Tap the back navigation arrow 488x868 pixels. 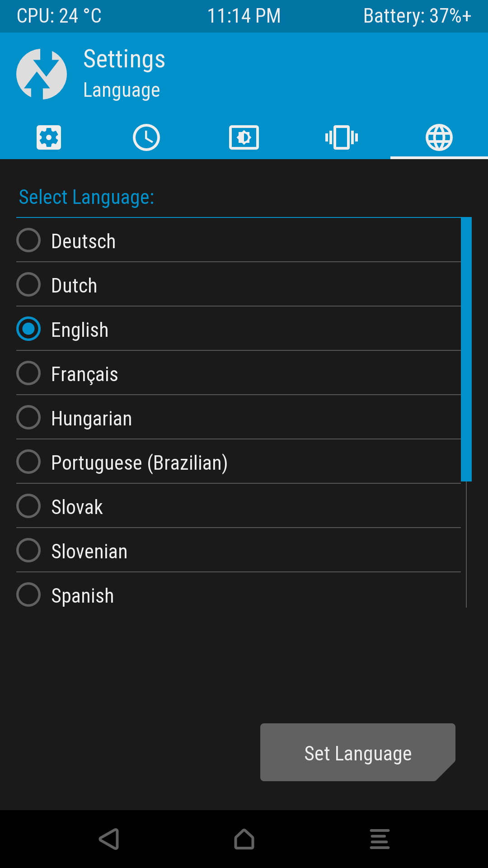pyautogui.click(x=108, y=840)
